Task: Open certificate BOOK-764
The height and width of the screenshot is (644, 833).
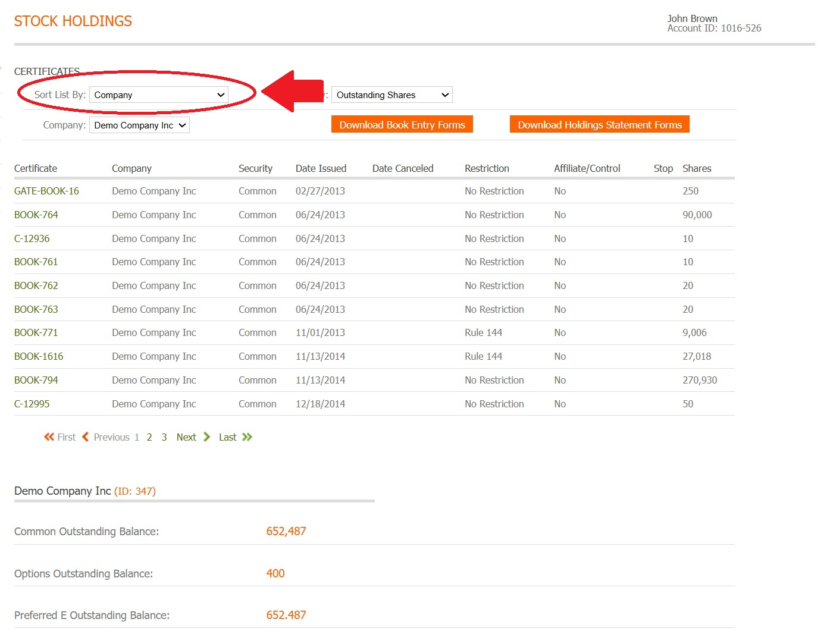Action: point(36,215)
